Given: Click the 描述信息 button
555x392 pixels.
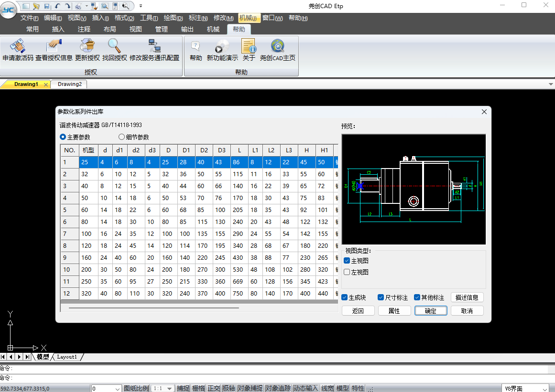Looking at the screenshot, I should pyautogui.click(x=467, y=297).
